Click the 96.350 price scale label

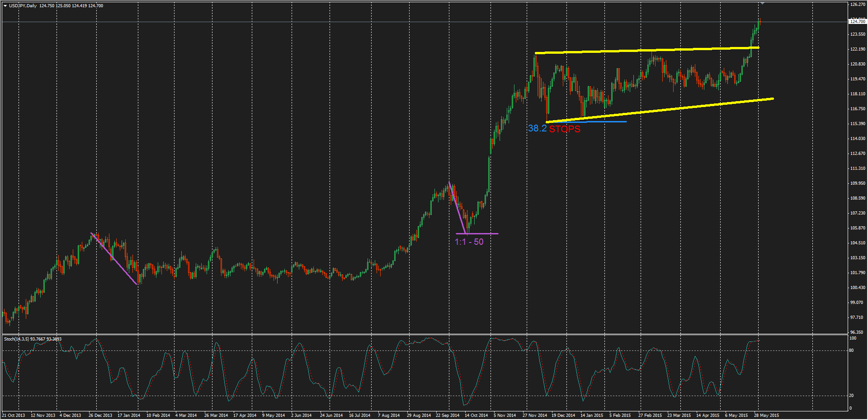pyautogui.click(x=857, y=332)
